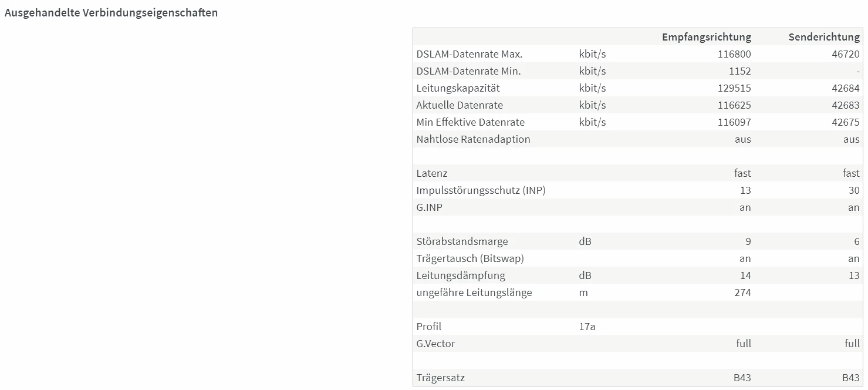Click the 129515 Leitungskapazität value
868x390 pixels.
coord(734,88)
